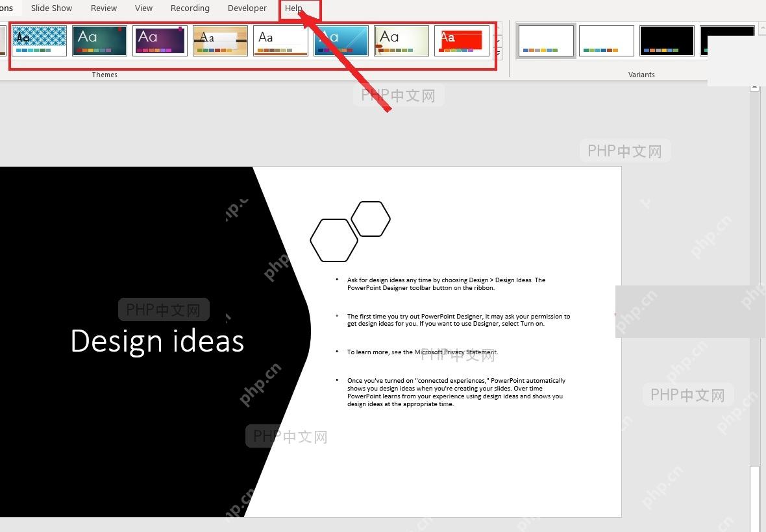Apply the dark teal gradient theme
The height and width of the screenshot is (532, 766).
pyautogui.click(x=100, y=40)
